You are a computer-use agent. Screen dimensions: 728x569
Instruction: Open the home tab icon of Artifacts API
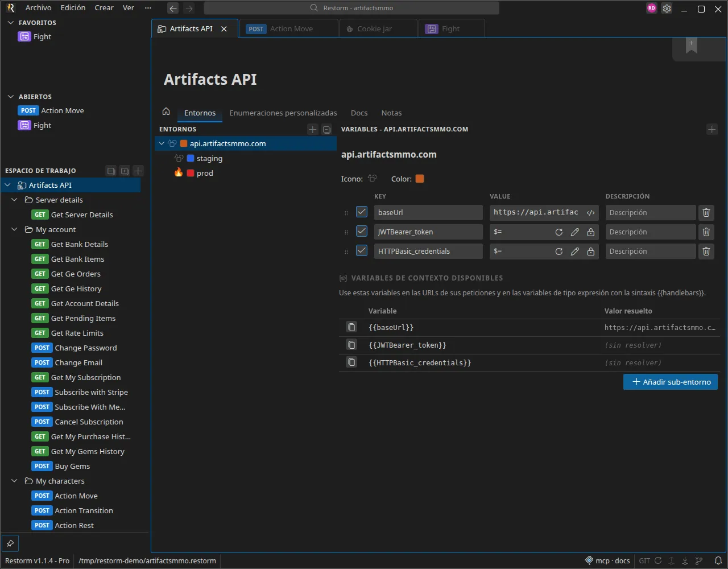pyautogui.click(x=166, y=112)
